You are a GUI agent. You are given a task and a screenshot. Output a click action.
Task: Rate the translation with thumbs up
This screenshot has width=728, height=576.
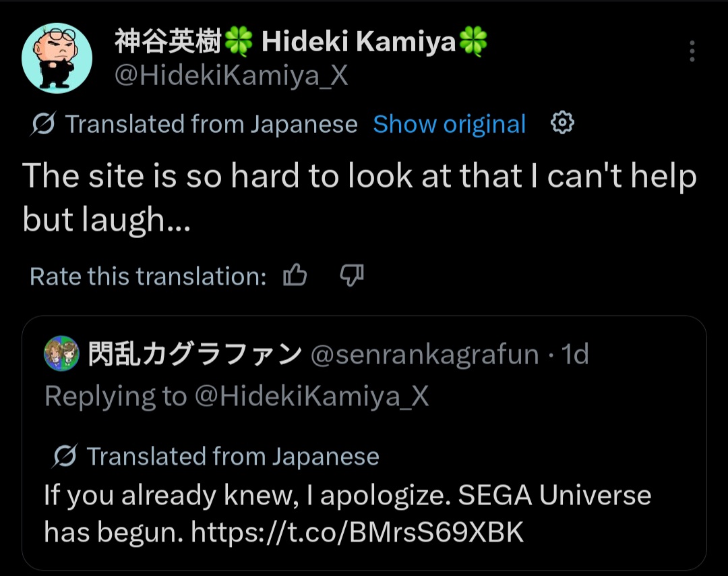click(x=295, y=275)
